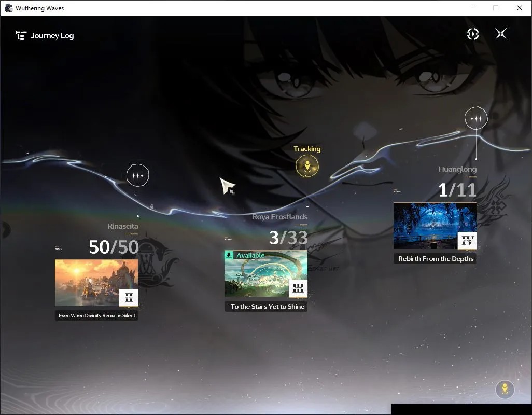Click the Rinascita region label

coord(123,226)
